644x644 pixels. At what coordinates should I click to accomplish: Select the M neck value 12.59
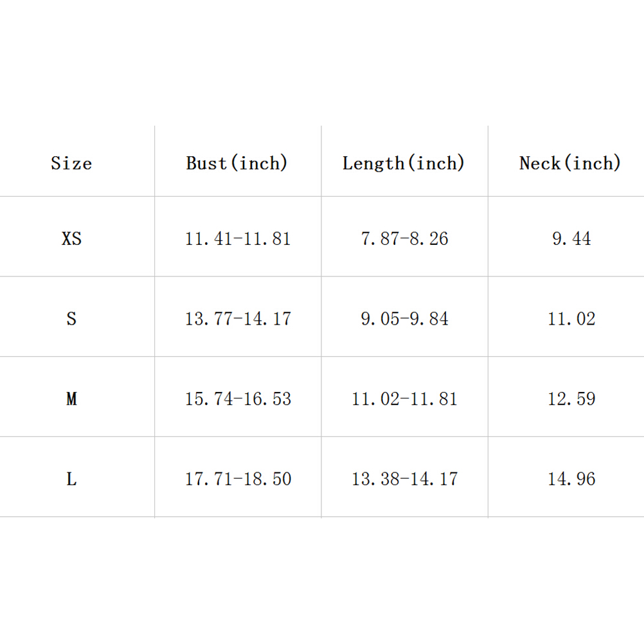coord(571,399)
